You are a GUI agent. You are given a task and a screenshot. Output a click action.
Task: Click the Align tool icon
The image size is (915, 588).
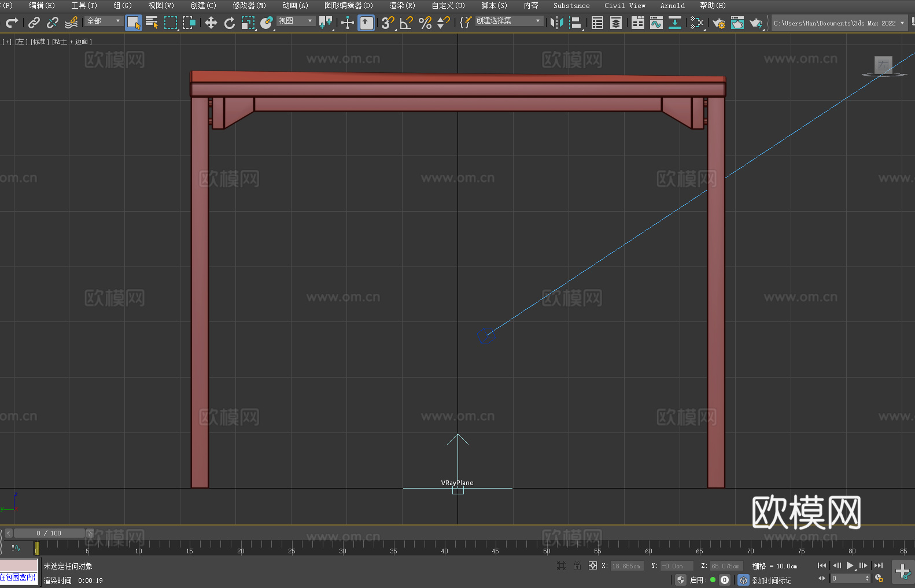[575, 23]
